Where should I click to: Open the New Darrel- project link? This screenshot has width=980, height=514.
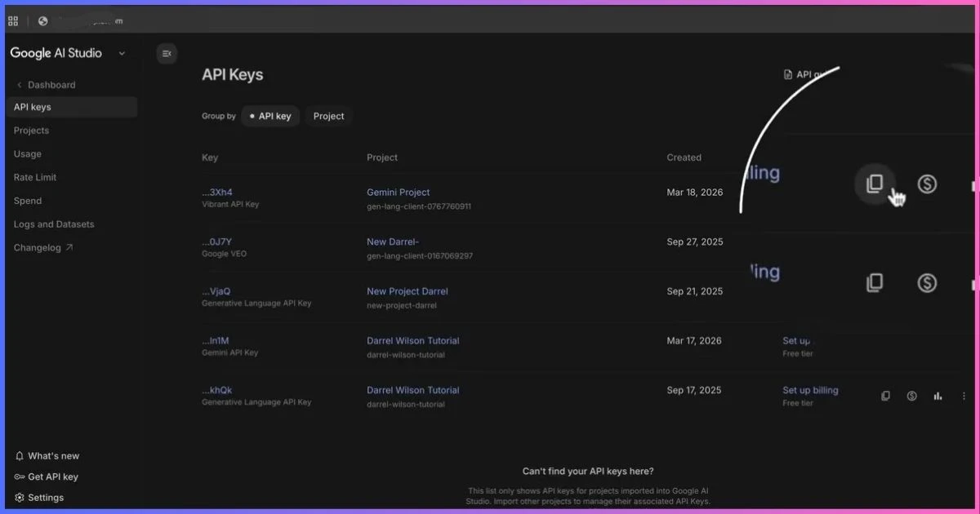[393, 242]
